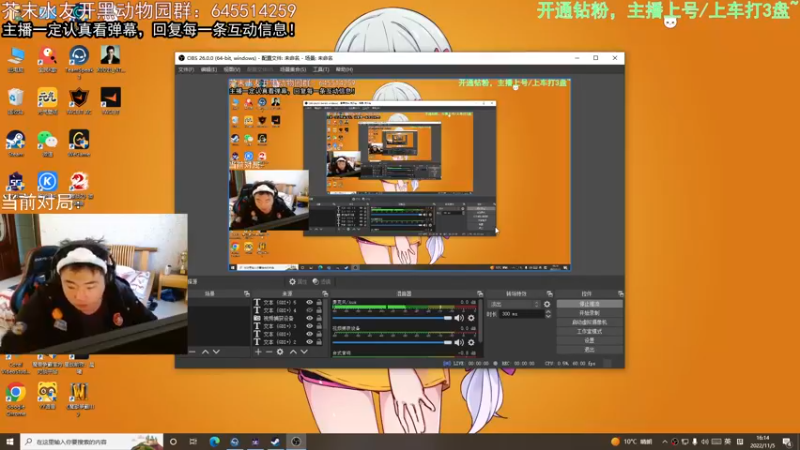Screen dimensions: 800x450
Task: Open the 元气 yellow desktop shortcut
Action: [47, 101]
